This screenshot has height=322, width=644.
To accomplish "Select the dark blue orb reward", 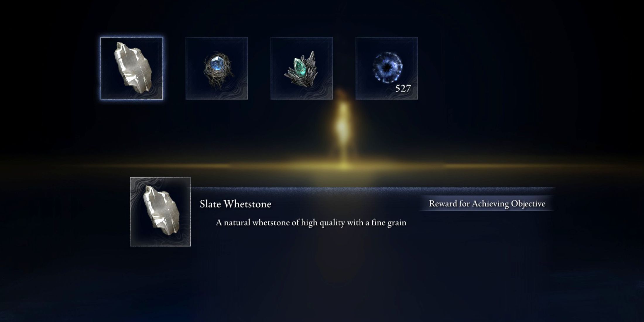I will pos(387,68).
